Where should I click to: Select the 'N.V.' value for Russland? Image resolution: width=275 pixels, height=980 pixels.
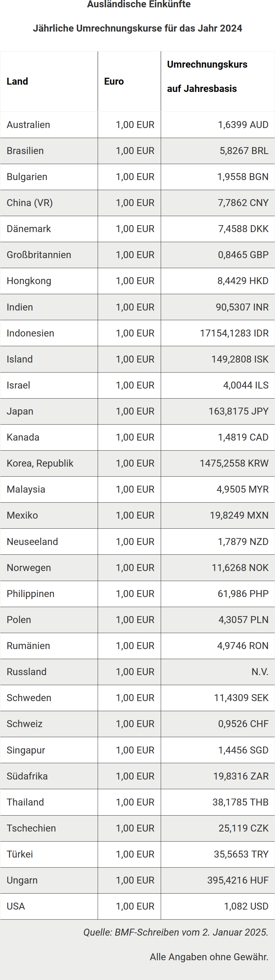(x=260, y=672)
